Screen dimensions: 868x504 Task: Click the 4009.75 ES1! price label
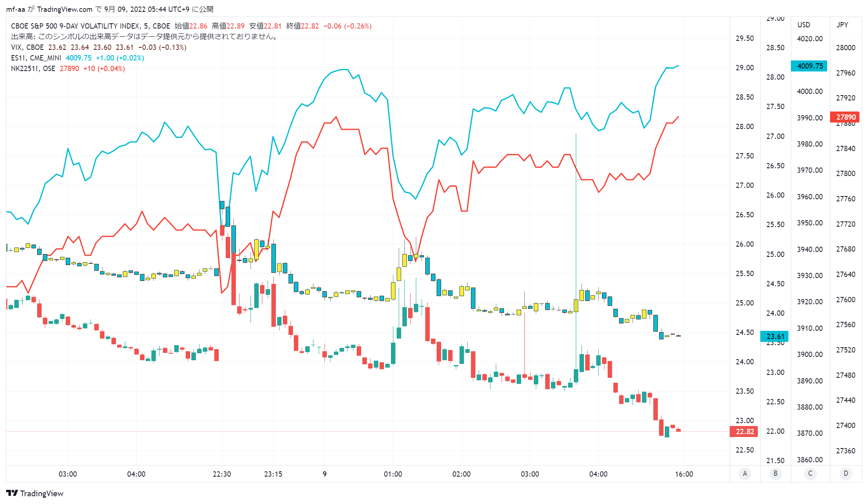point(809,66)
